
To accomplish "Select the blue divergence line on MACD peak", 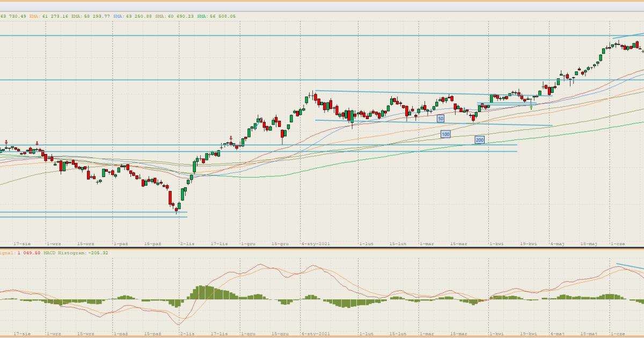I will pos(630,267).
